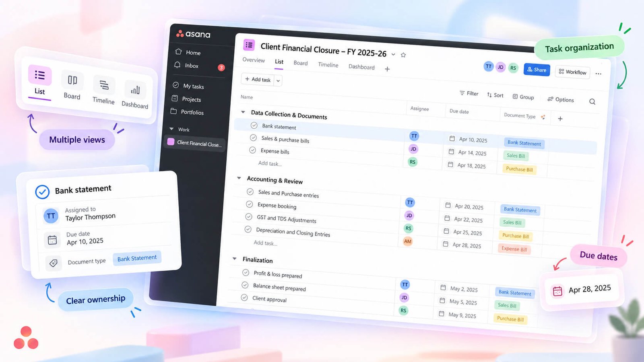The height and width of the screenshot is (362, 644).
Task: Click the Inbox notification badge showing 3
Action: click(x=221, y=68)
